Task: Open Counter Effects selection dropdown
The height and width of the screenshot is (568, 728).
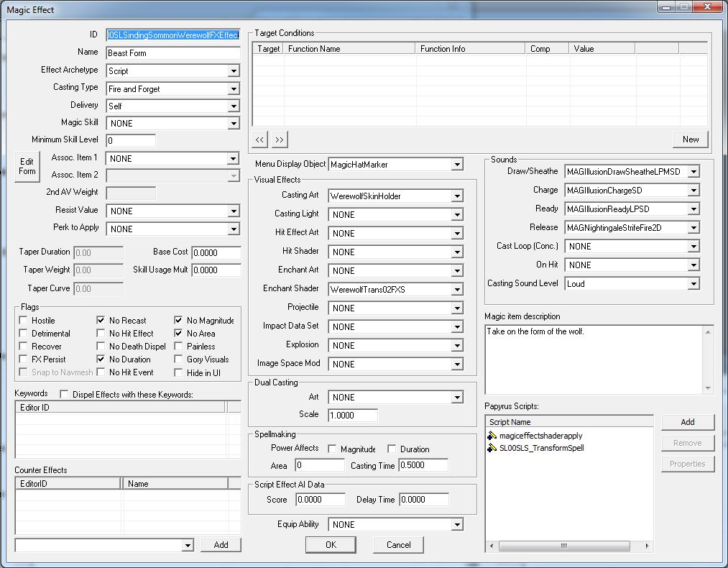Action: point(188,545)
